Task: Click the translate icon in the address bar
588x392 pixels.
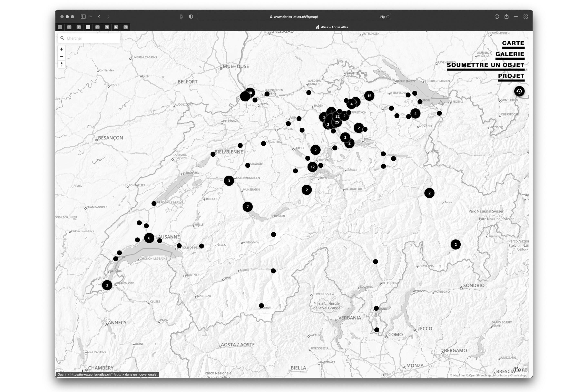Action: (x=382, y=17)
